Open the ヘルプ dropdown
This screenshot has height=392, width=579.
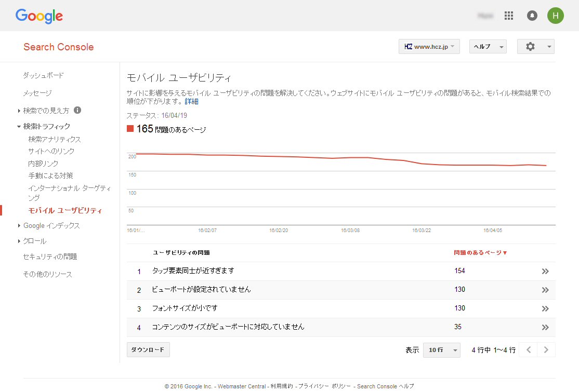coord(488,46)
